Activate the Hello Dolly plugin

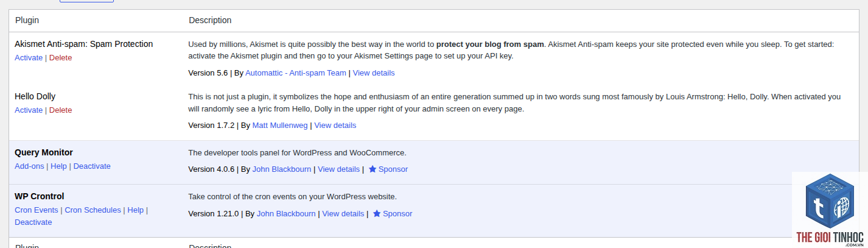click(x=29, y=110)
